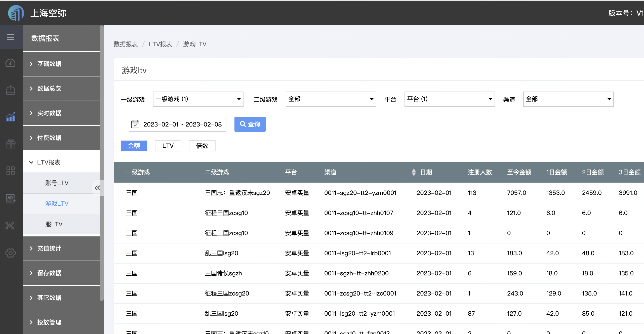This screenshot has width=644, height=334.
Task: Expand 投放管理 menu section
Action: (61, 322)
